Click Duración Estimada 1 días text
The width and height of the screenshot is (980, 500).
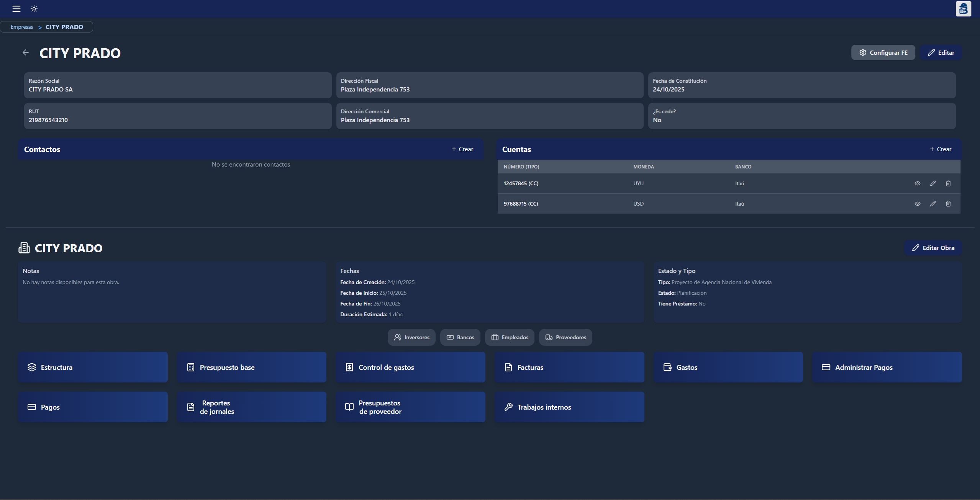coord(371,314)
